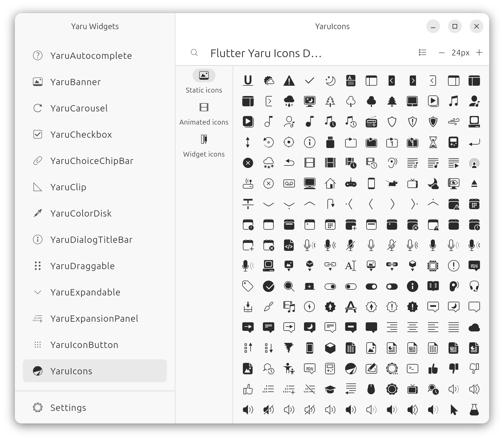Click the tag label icon
Screen dimensions: 504x440
tap(248, 286)
